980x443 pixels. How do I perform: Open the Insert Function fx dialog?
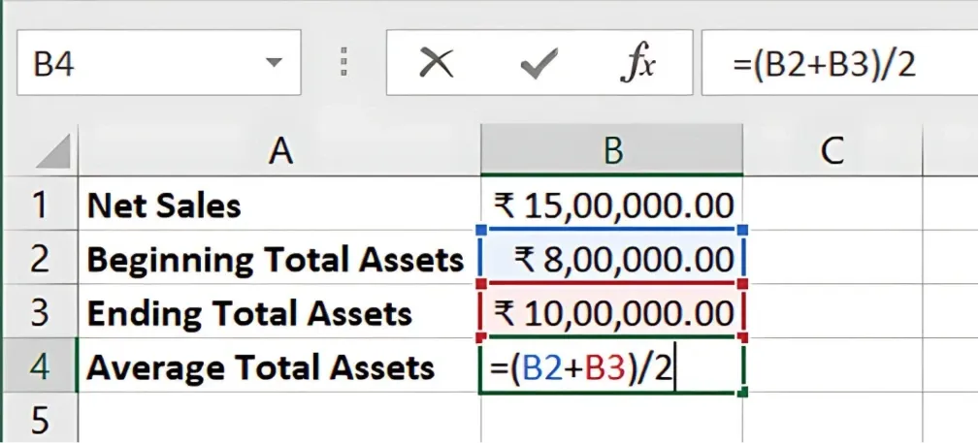click(637, 64)
